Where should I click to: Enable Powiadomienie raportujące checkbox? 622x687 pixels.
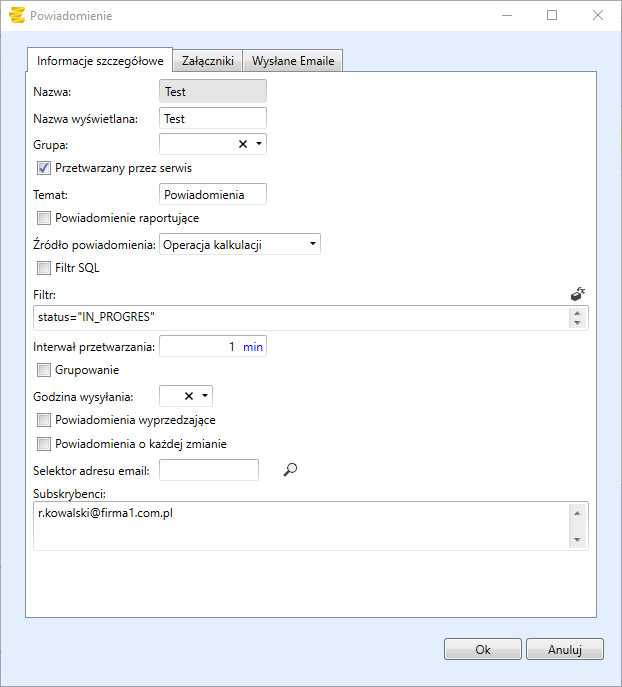[x=43, y=218]
